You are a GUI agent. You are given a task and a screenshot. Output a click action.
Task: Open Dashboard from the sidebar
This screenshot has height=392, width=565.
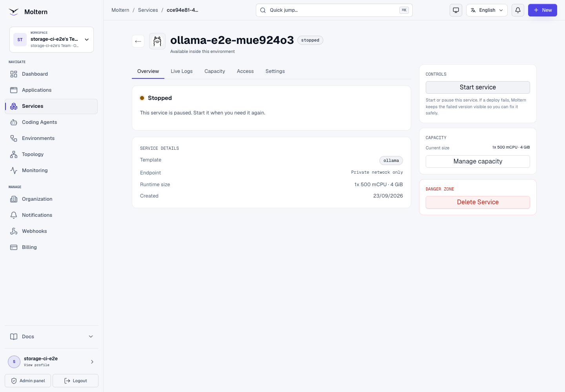(x=51, y=74)
